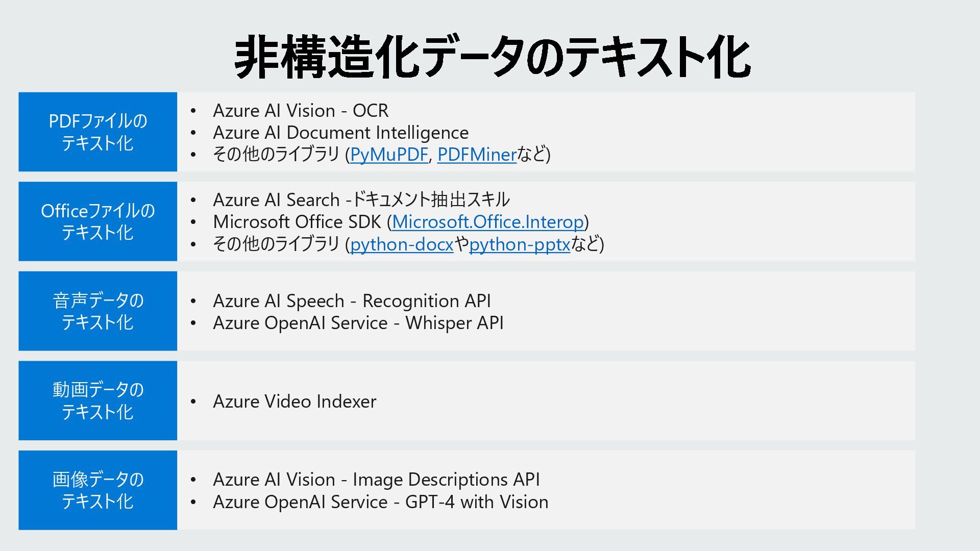The height and width of the screenshot is (551, 980).
Task: Open the PDFMiner hyperlink
Action: [477, 155]
